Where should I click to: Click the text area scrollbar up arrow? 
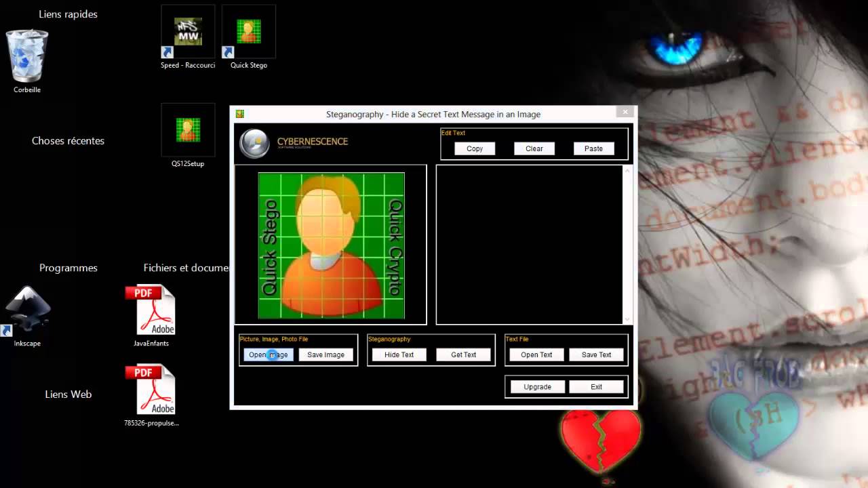(x=627, y=170)
